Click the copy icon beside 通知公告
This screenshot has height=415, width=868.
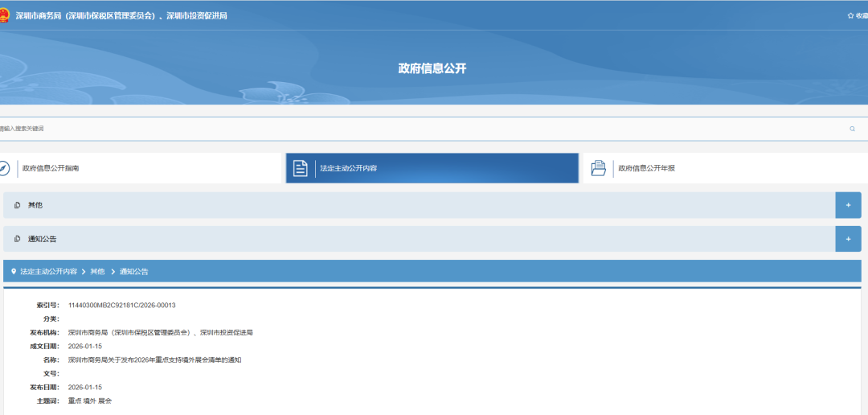tap(17, 240)
